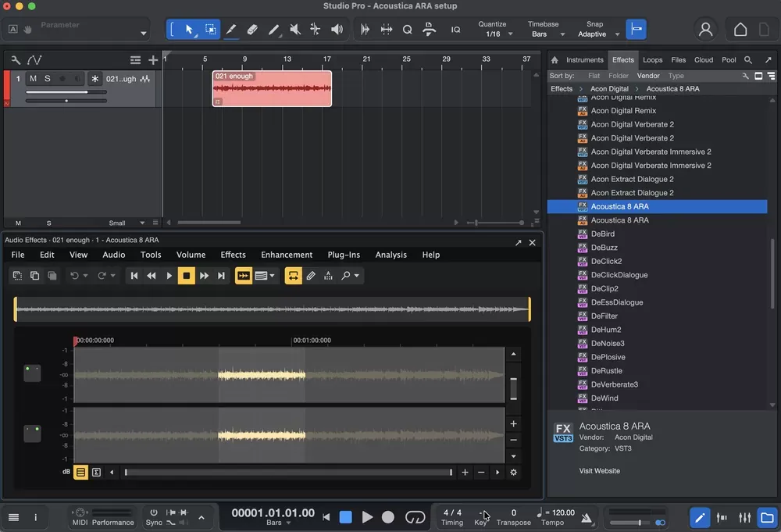Toggle Acoustica follow playback button
This screenshot has width=781, height=532.
tap(243, 276)
